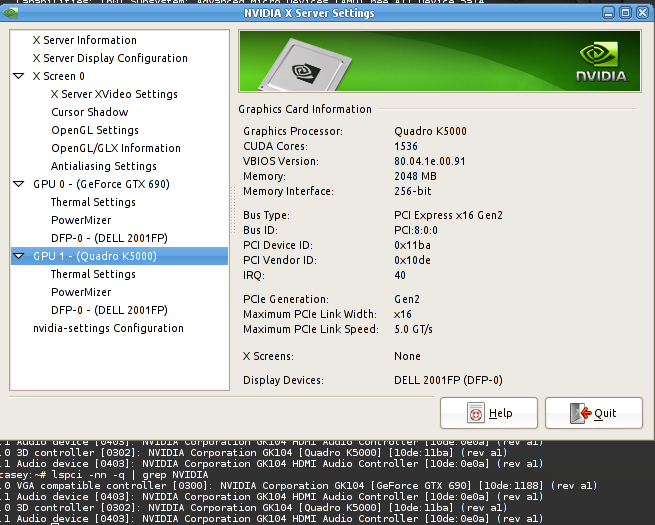Select Thermal Settings under GPU 0
The height and width of the screenshot is (525, 655).
pyautogui.click(x=93, y=202)
